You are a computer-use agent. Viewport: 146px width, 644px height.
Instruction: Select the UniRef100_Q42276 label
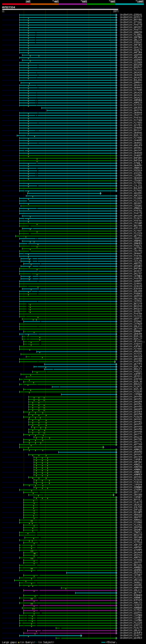131,110
